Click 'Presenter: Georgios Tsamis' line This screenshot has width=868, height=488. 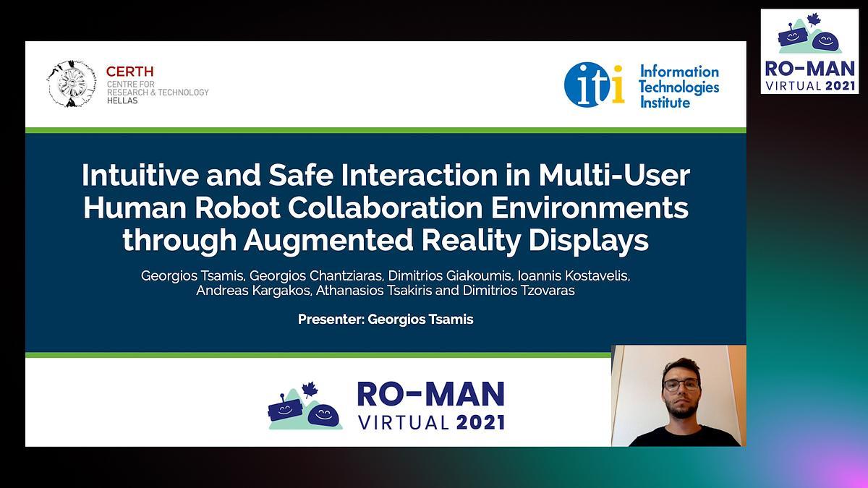386,319
